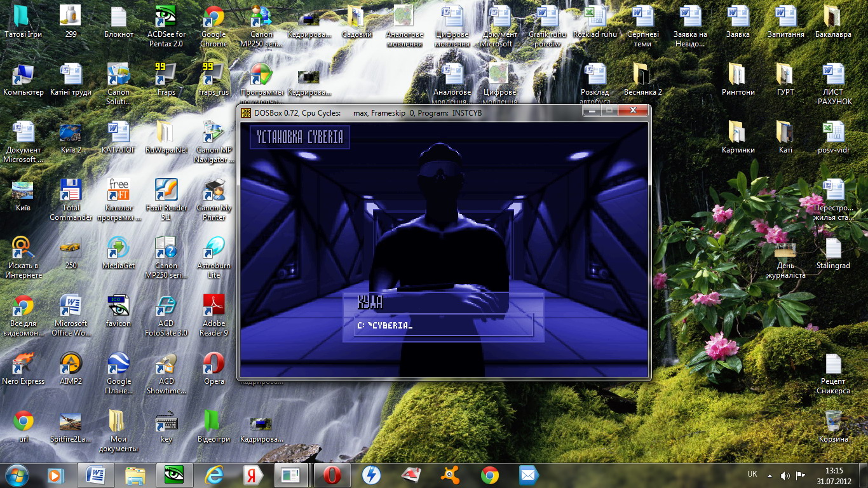Viewport: 868px width, 488px height.
Task: Launch Total Commander from the desktop
Action: coord(71,200)
